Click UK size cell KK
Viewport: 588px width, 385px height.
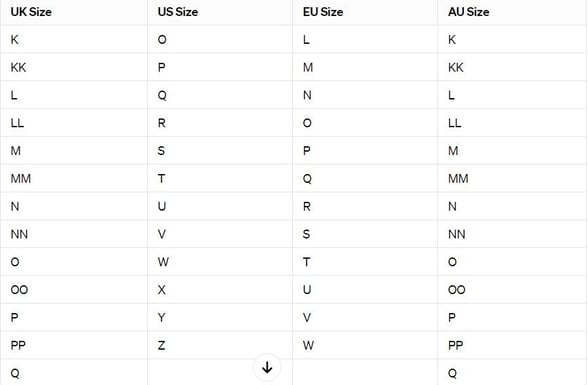click(x=18, y=67)
